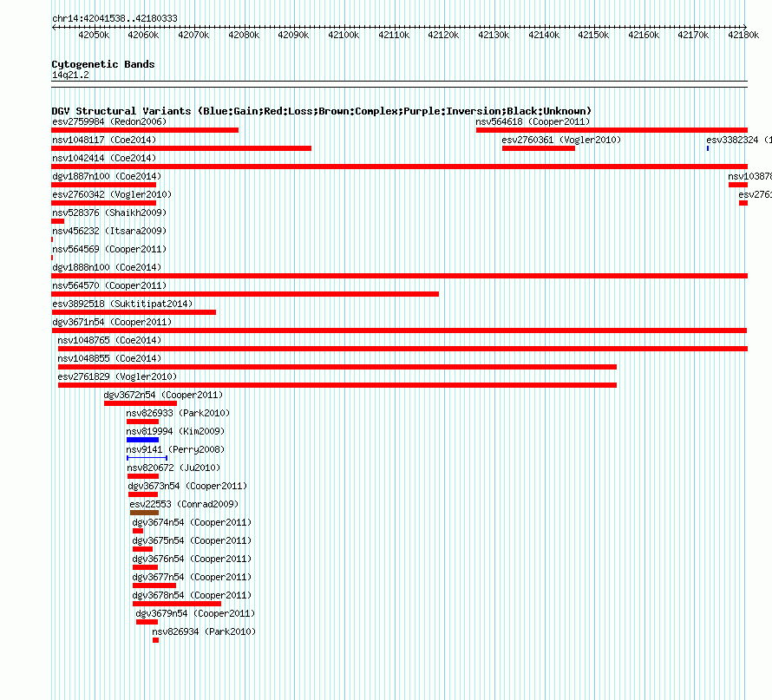This screenshot has width=772, height=700.
Task: Click the nsv826934 (Park2010) label
Action: click(204, 631)
